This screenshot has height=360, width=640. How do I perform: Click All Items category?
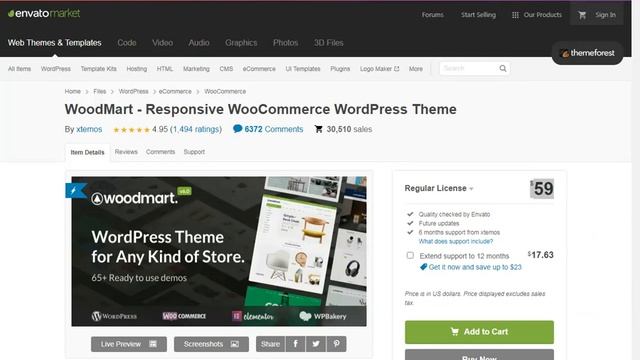(20, 69)
